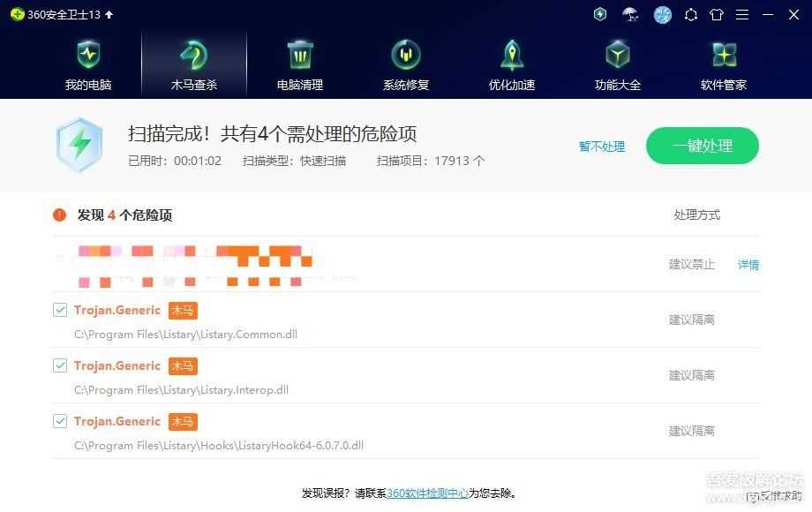View 详情 for the first danger item
Viewport: 812px width, 512px height.
(748, 264)
